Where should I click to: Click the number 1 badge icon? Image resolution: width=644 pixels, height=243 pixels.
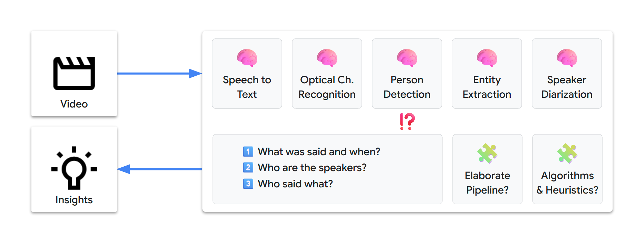tap(248, 151)
